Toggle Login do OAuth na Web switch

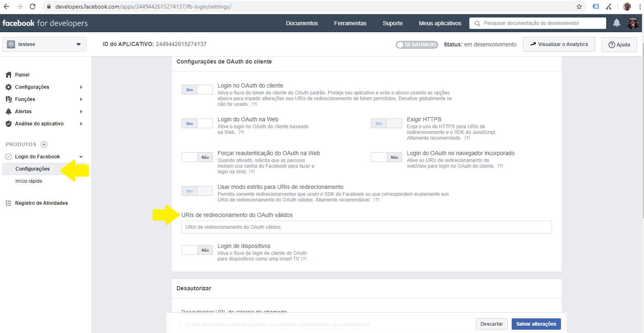(197, 123)
